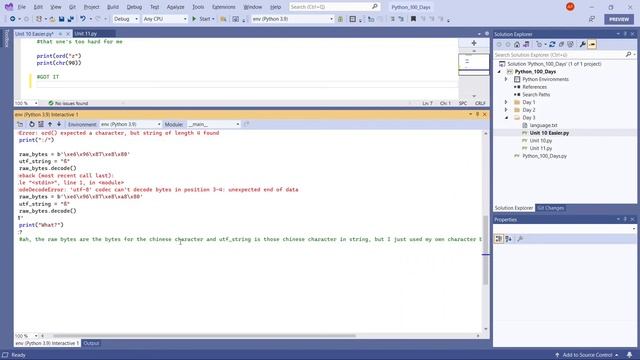Image resolution: width=640 pixels, height=360 pixels.
Task: Select the References node
Action: point(534,87)
